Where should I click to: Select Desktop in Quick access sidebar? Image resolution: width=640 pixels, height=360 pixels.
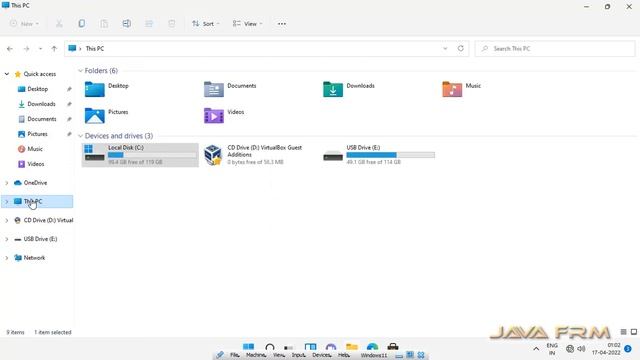[38, 89]
